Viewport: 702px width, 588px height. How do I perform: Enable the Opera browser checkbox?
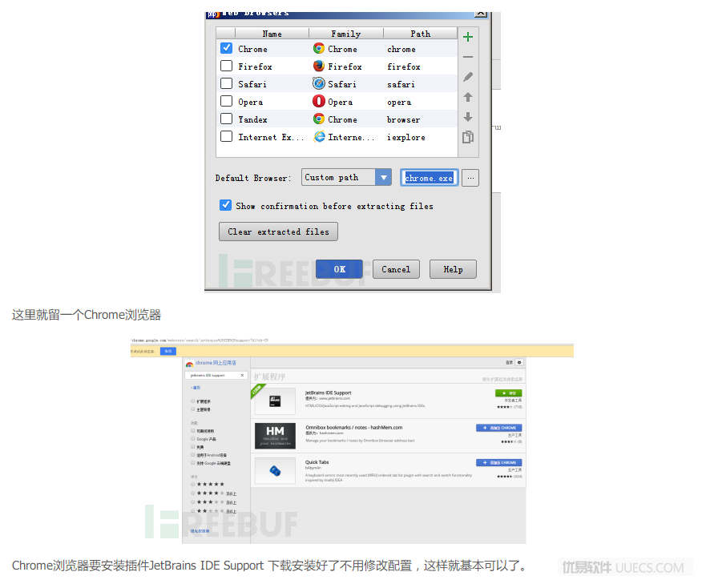coord(227,101)
